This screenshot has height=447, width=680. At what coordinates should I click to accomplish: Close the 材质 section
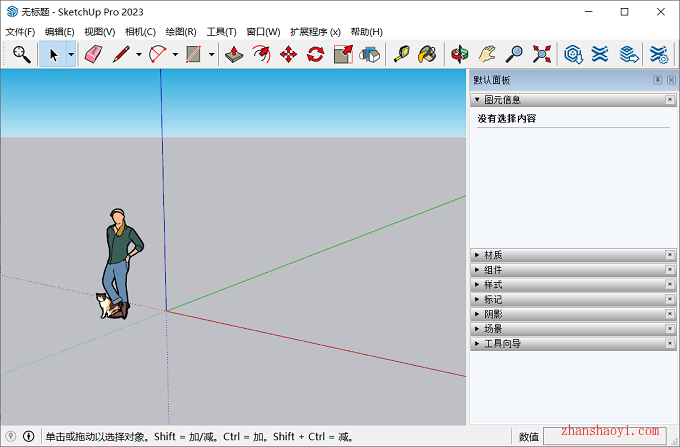[670, 255]
